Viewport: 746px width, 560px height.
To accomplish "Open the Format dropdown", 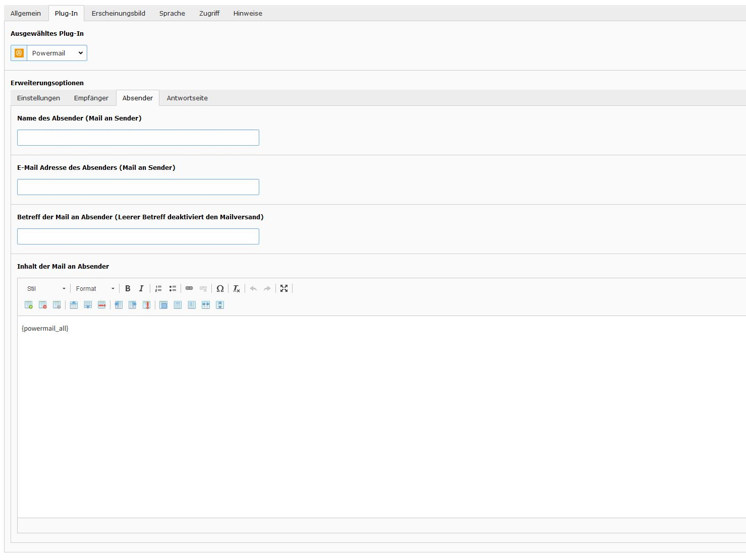I will point(95,289).
